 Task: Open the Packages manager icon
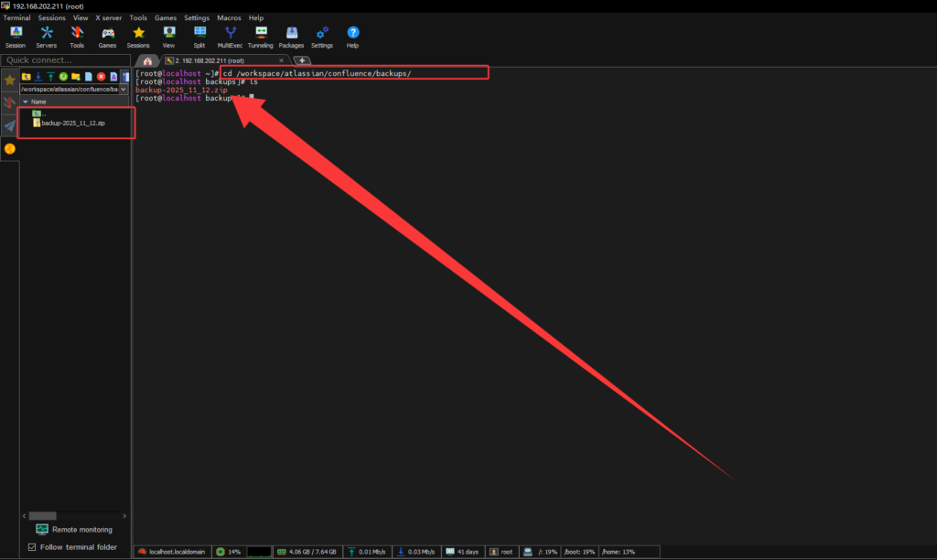(x=291, y=36)
